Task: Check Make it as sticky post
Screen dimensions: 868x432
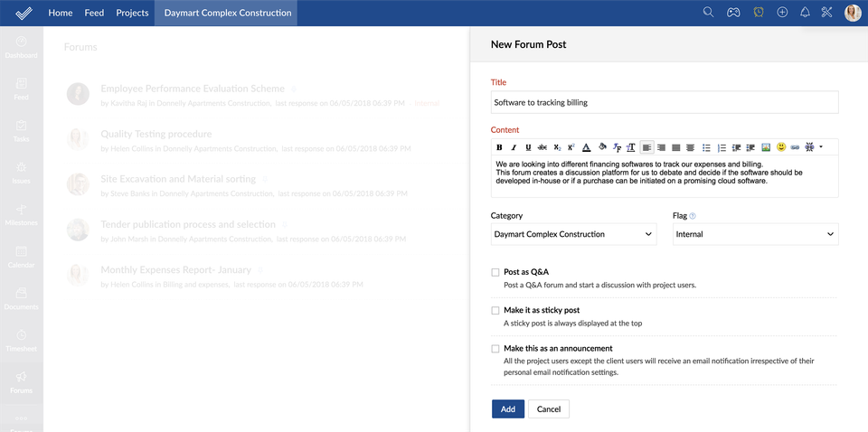Action: click(x=495, y=310)
